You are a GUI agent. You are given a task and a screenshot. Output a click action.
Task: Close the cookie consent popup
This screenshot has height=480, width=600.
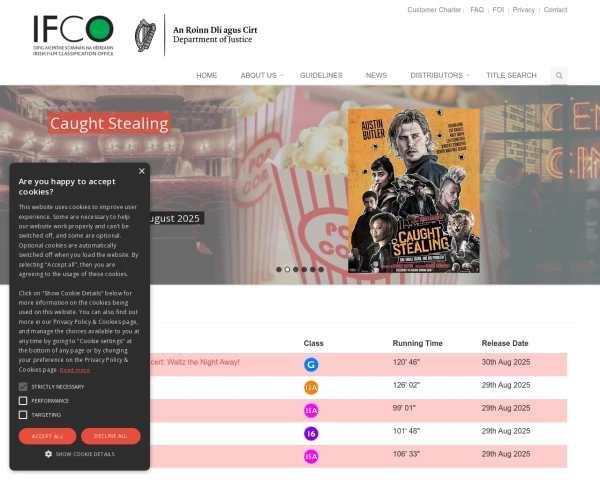pyautogui.click(x=142, y=171)
